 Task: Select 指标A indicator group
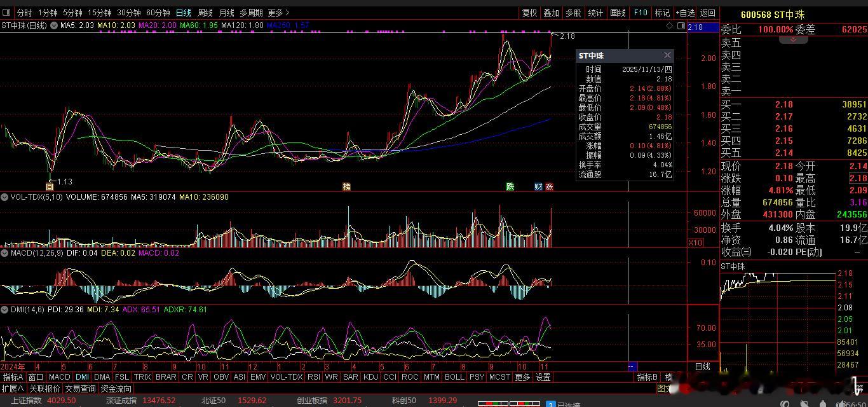point(13,377)
